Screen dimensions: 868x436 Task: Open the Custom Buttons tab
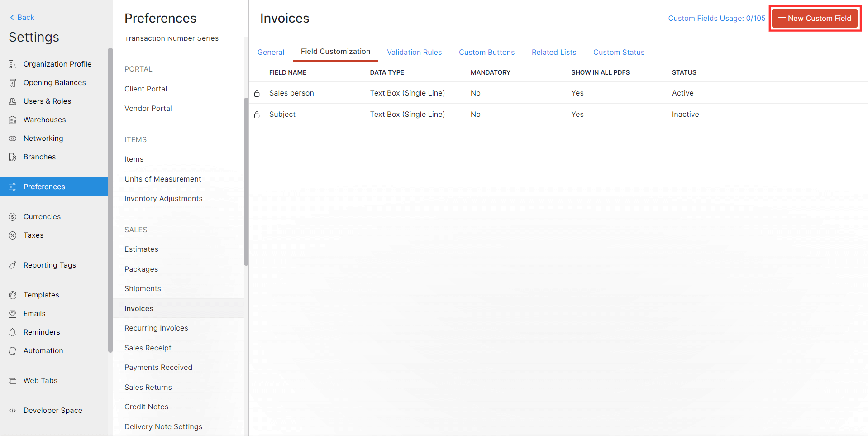tap(486, 52)
